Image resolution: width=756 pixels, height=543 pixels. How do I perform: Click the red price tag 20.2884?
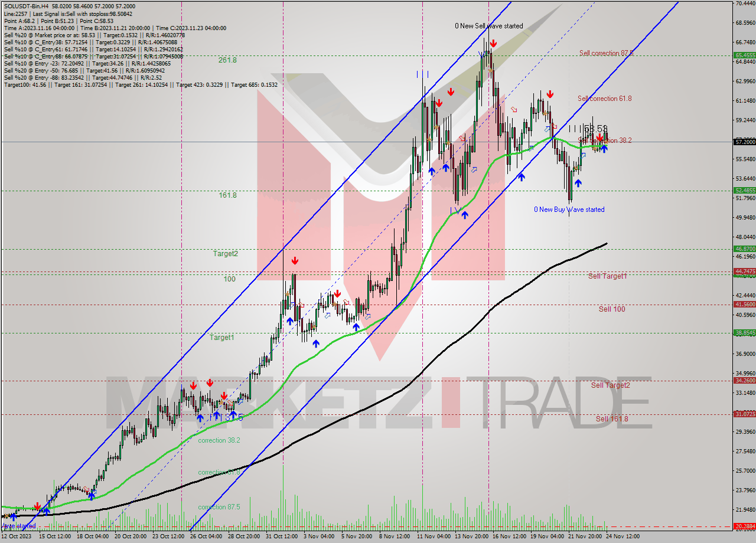(744, 525)
